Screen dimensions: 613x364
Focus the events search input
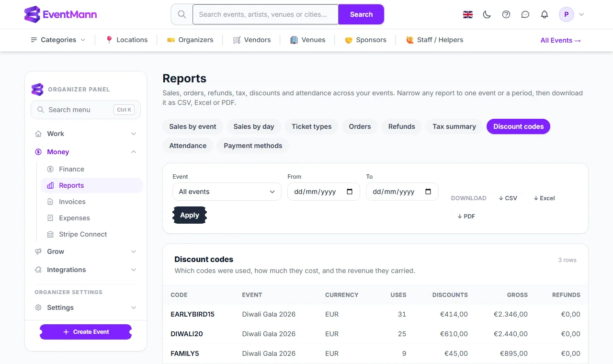[266, 14]
